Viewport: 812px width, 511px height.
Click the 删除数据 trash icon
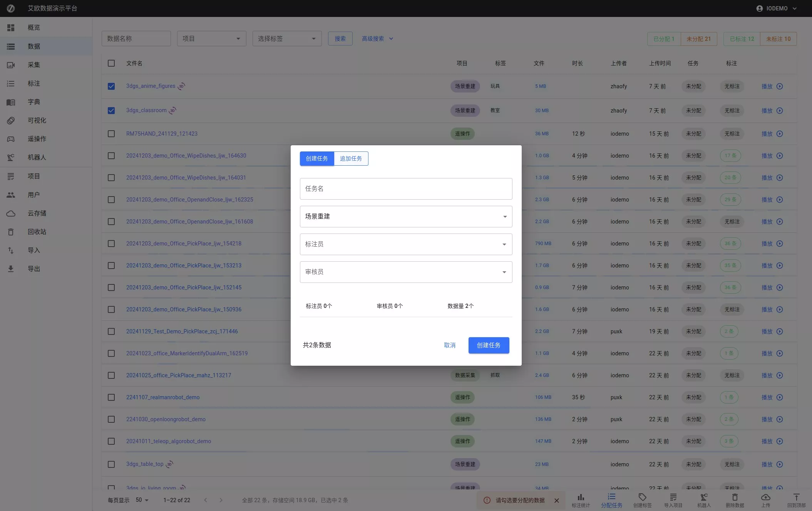tap(735, 497)
